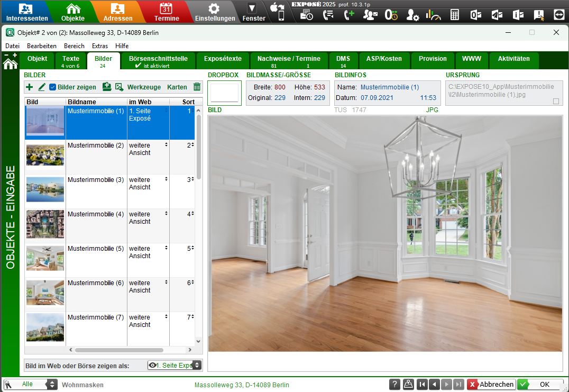Click the Werkzeuge button
The image size is (569, 392).
point(144,87)
